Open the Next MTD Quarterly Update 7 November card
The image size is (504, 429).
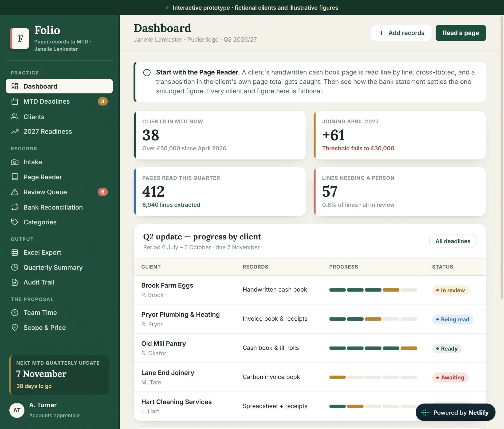pyautogui.click(x=59, y=375)
